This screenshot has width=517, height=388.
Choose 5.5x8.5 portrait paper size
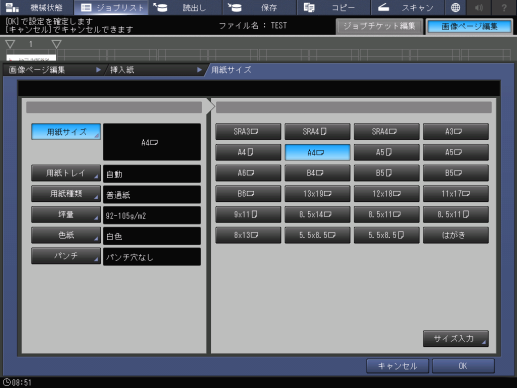point(387,235)
